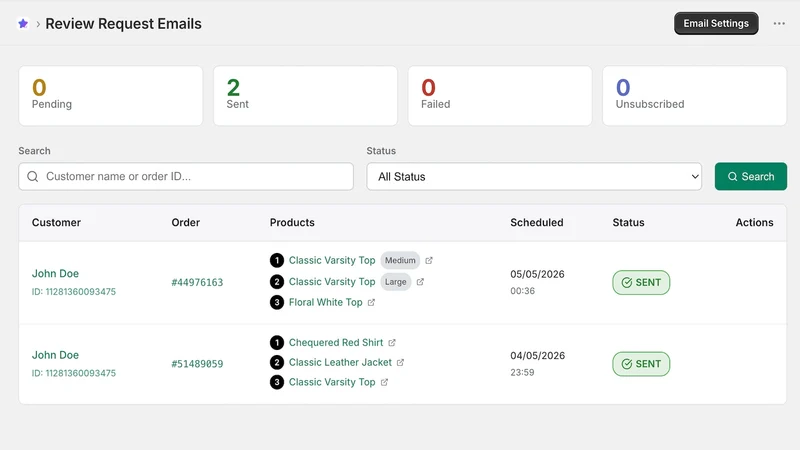Open the Chequered Red Shirt product link
The image size is (800, 450).
click(x=336, y=342)
